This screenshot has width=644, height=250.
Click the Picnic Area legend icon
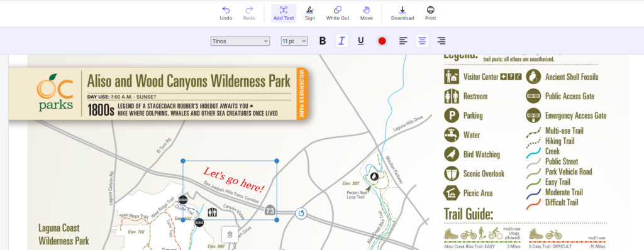coord(452,193)
